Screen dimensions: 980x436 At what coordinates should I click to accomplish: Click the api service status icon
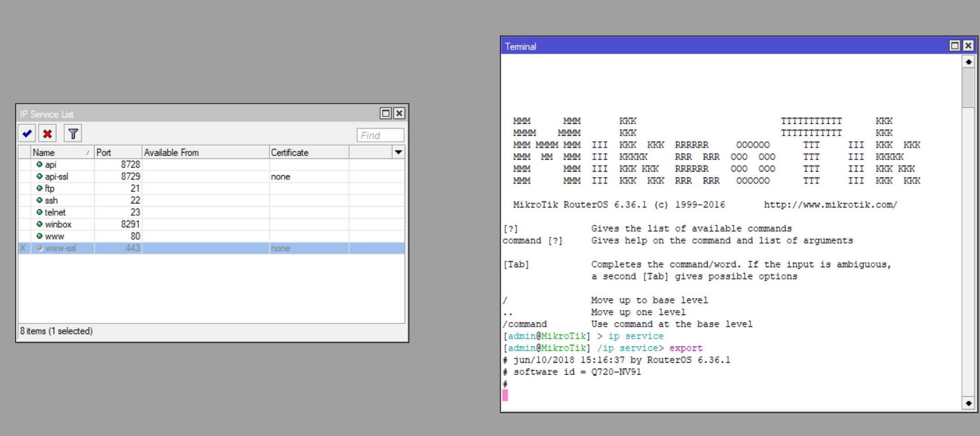[40, 164]
